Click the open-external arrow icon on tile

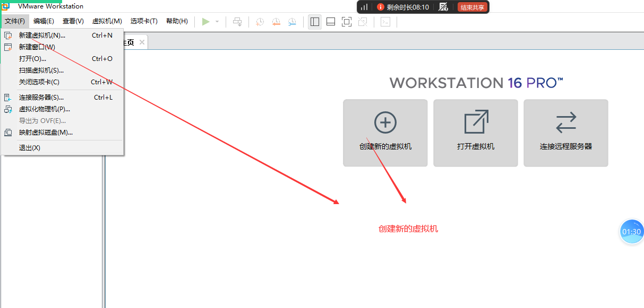coord(476,122)
